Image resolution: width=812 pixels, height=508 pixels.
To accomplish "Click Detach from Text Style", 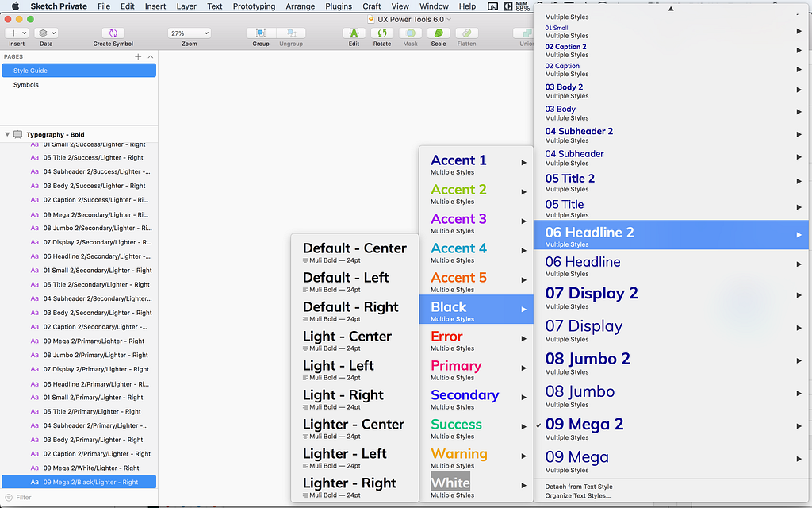I will [x=579, y=487].
